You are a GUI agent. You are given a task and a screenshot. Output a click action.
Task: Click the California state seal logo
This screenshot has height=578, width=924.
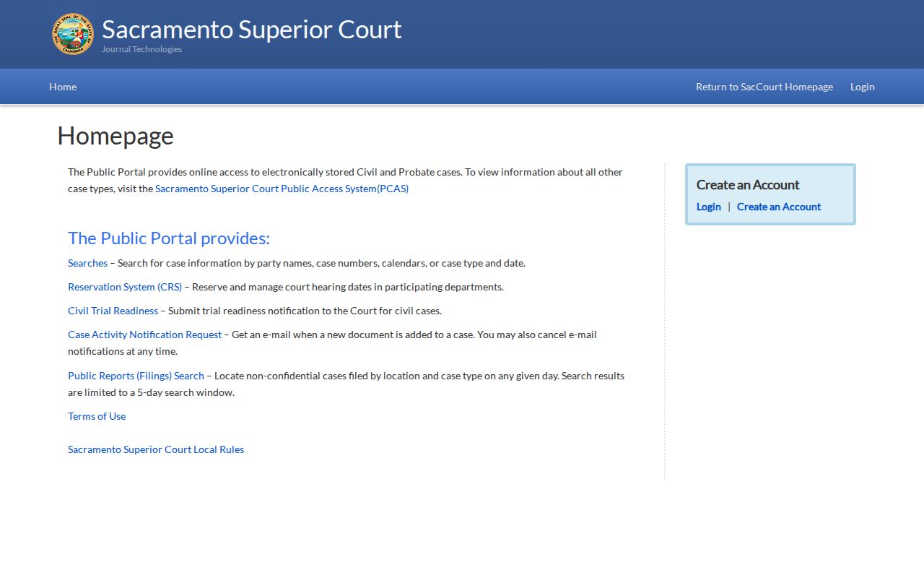coord(73,34)
